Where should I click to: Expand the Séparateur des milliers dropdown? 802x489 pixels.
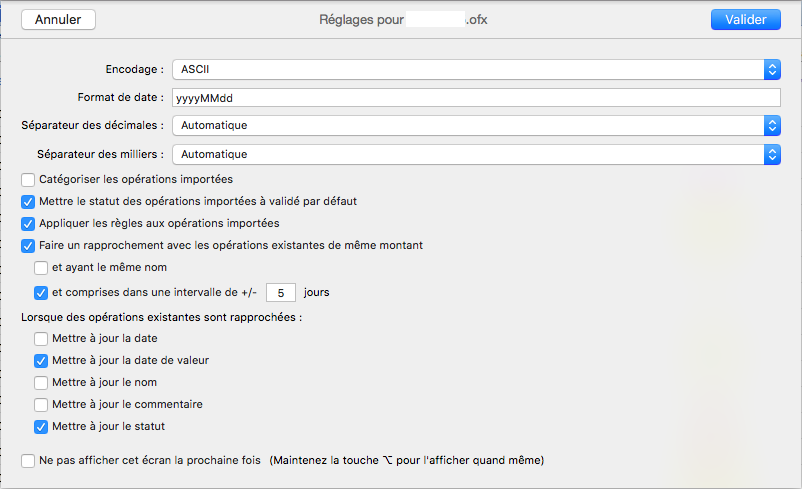click(475, 154)
